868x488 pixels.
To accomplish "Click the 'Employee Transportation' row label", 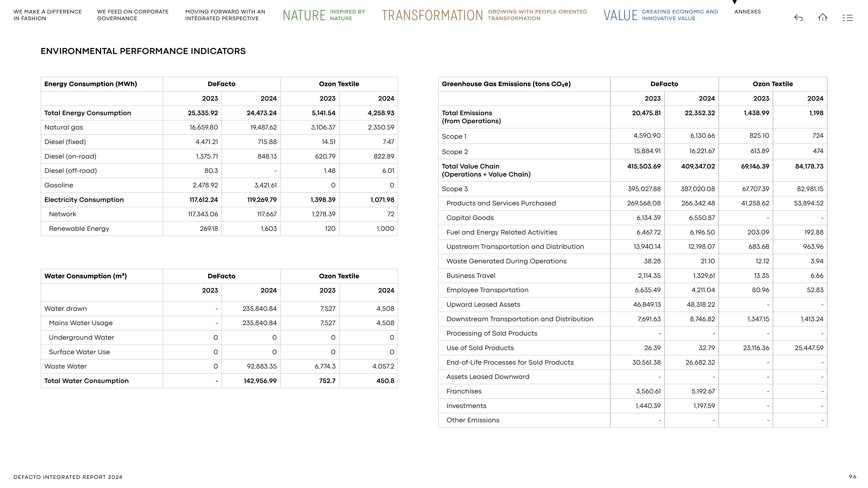I will coord(487,290).
